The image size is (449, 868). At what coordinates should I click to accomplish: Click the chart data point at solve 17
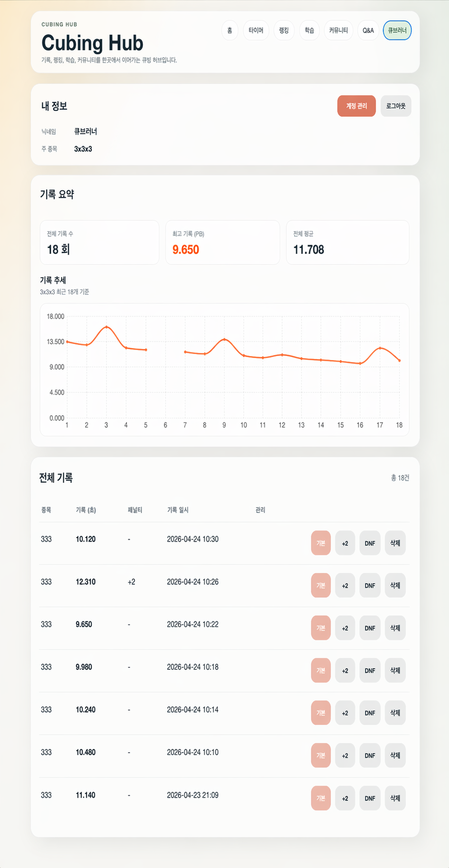point(380,348)
